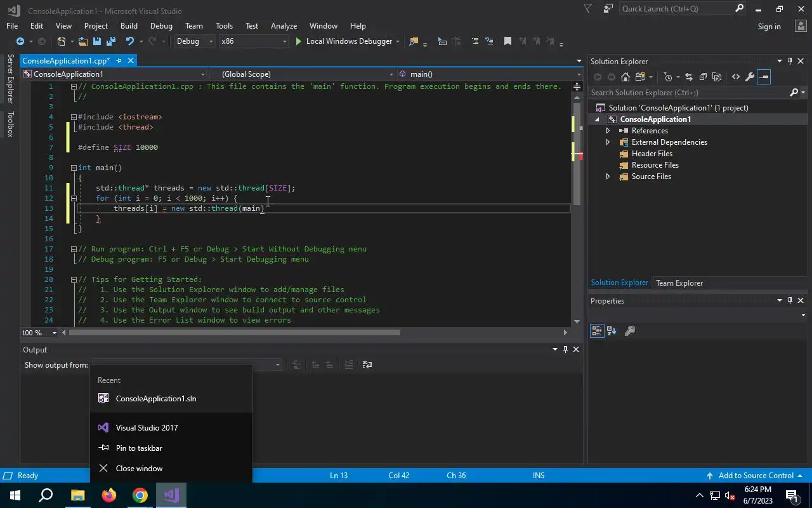Switch to Team Explorer tab

pyautogui.click(x=679, y=283)
